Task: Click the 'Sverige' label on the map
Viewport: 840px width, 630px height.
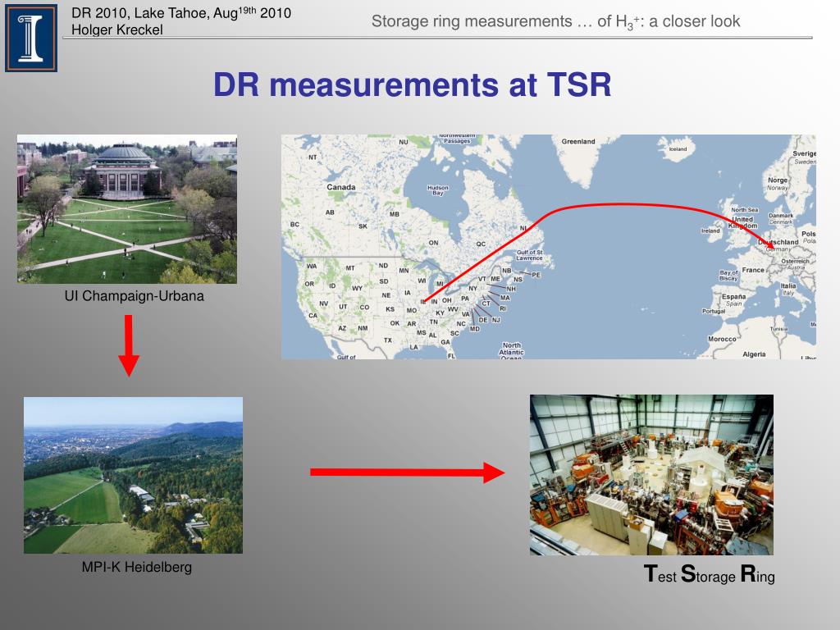Action: click(x=804, y=153)
